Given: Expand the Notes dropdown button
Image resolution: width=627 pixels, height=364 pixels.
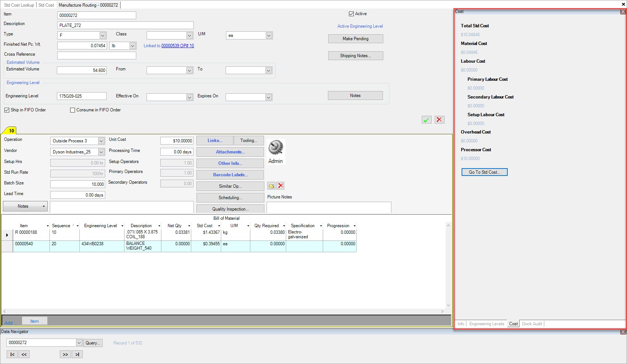Looking at the screenshot, I should 44,206.
